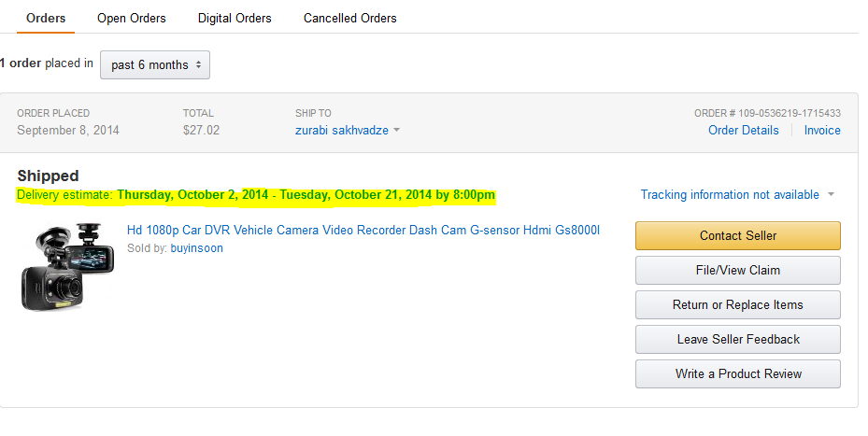Image resolution: width=868 pixels, height=436 pixels.
Task: Expand Tracking information not available
Action: click(x=730, y=194)
